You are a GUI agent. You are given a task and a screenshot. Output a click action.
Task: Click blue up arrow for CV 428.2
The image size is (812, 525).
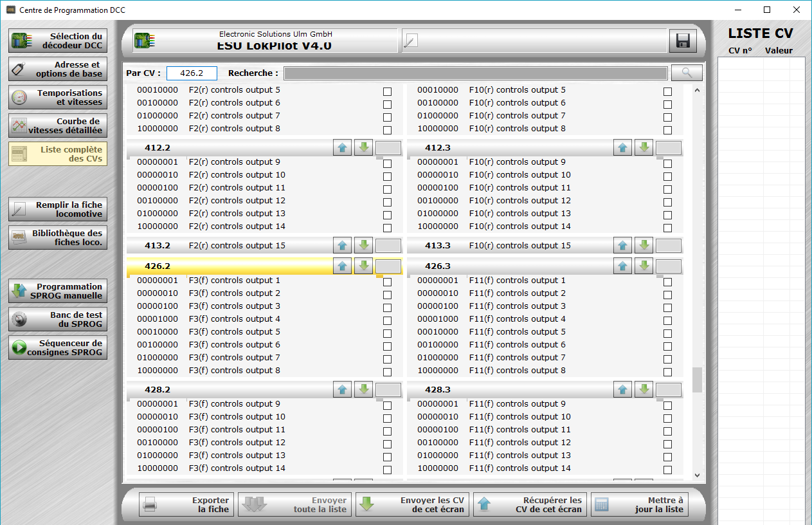click(x=343, y=390)
